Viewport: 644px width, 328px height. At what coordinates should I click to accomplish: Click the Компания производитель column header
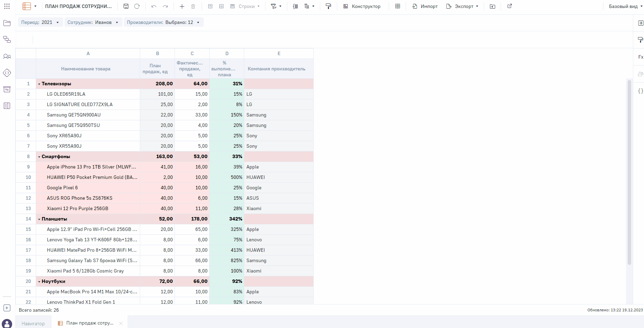(279, 69)
